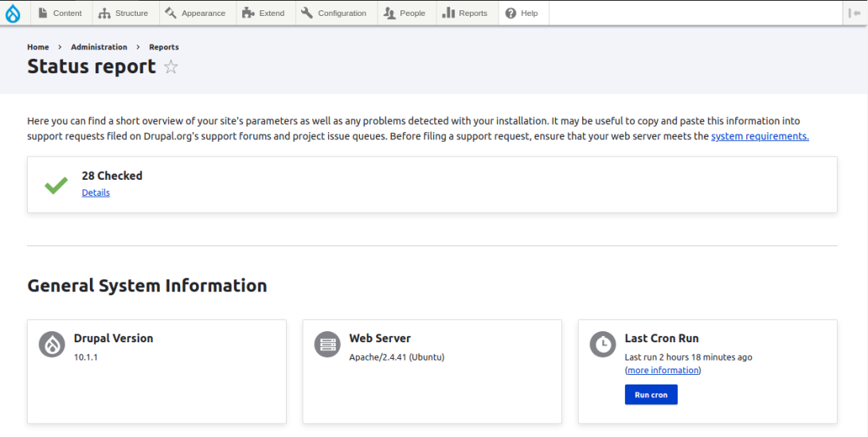Click the green checkmark icon beside 28 Checked
This screenshot has width=868, height=437.
point(56,185)
